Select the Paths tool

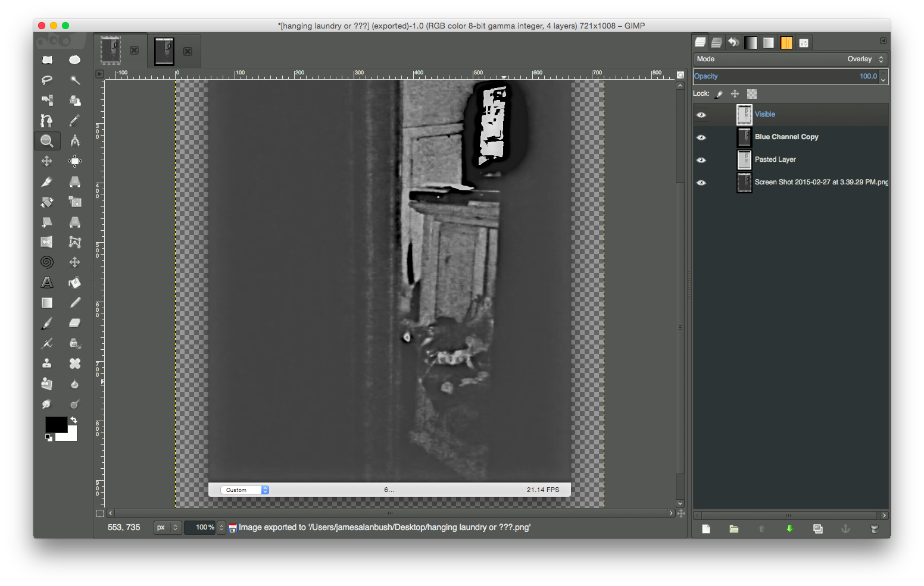point(47,121)
